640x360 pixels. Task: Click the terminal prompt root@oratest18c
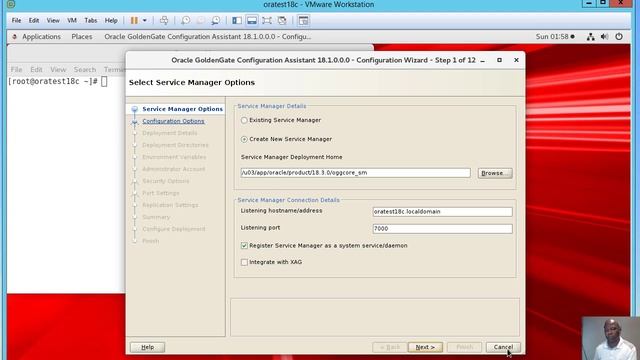tap(52, 81)
